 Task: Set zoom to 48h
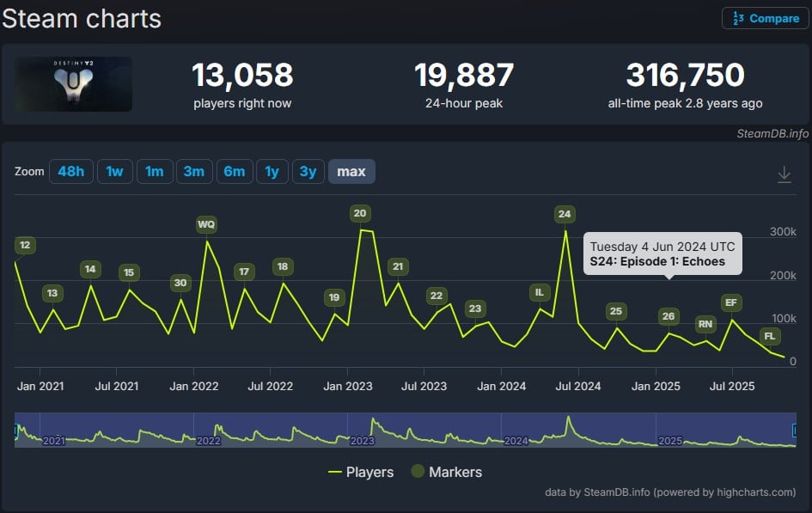tap(70, 172)
